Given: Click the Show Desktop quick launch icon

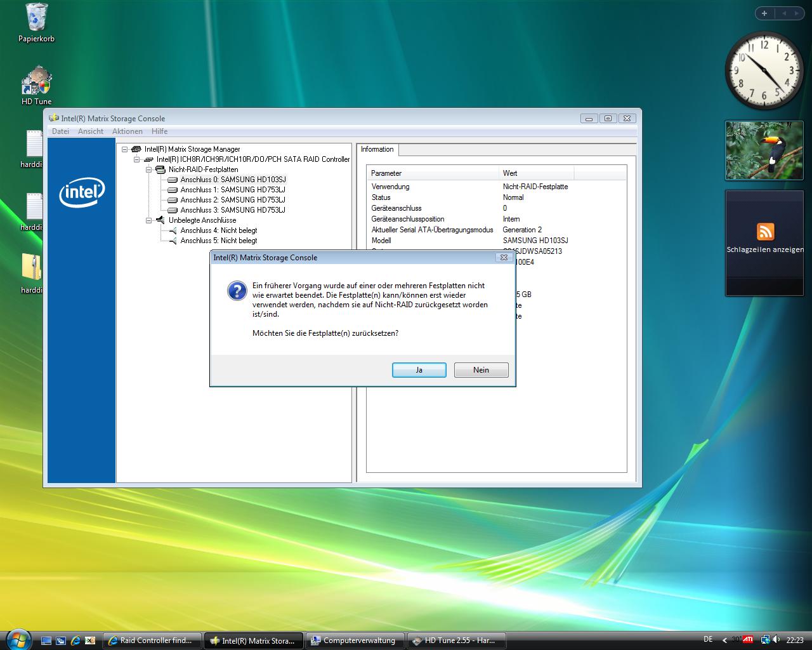Looking at the screenshot, I should click(46, 640).
